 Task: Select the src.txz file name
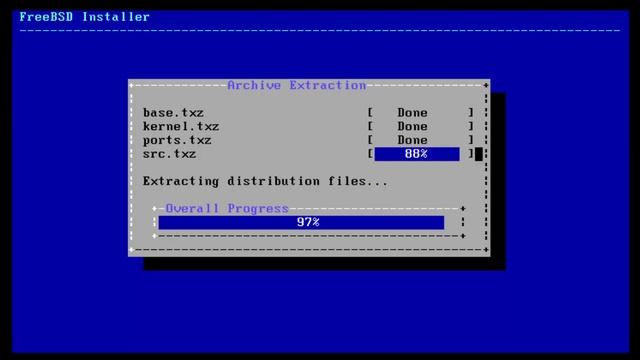pyautogui.click(x=169, y=154)
